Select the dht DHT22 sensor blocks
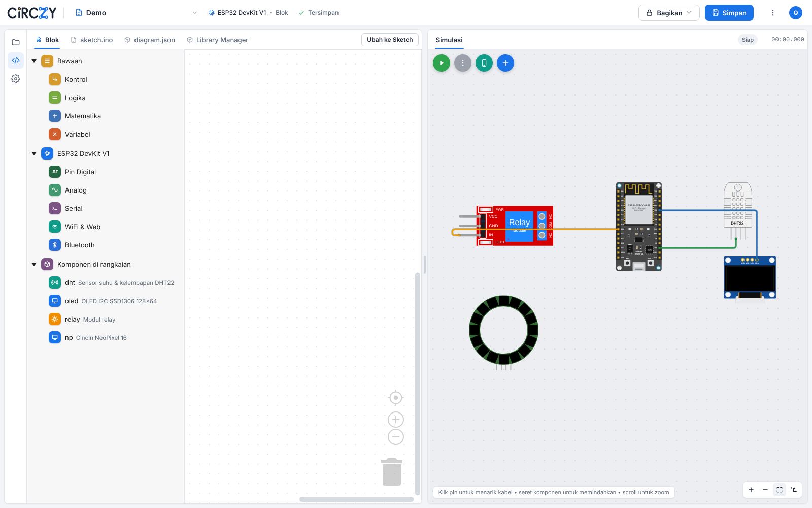812x508 pixels. 112,282
